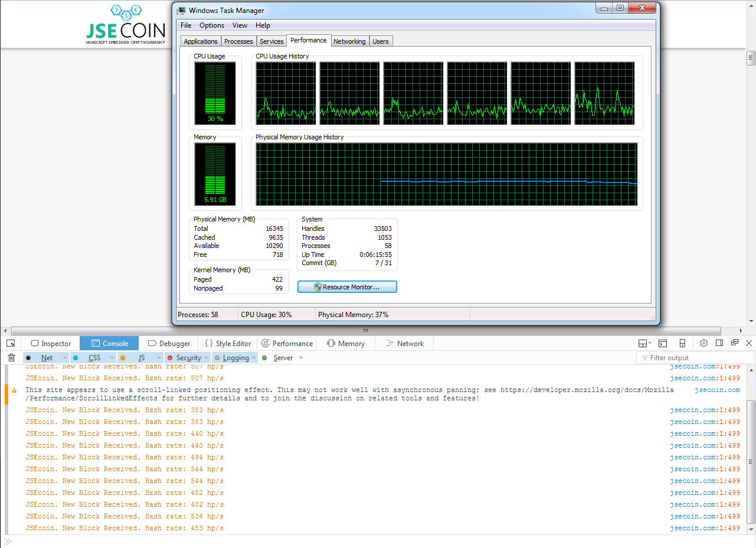Click the split console toggle icon

click(663, 343)
